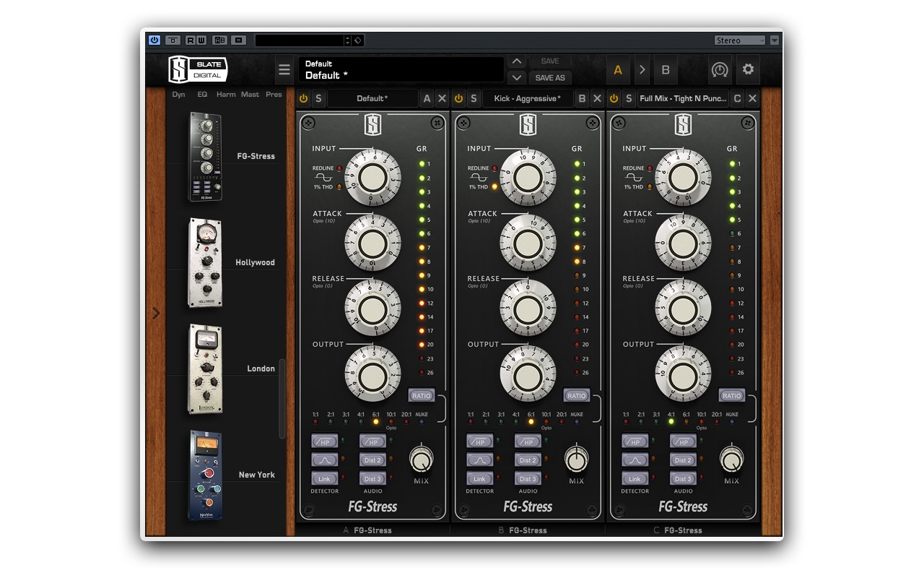Click the RATIO button on module A

[x=422, y=395]
